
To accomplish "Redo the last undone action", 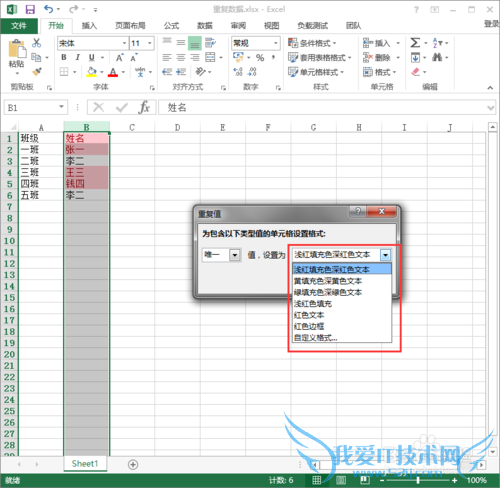I will coord(74,9).
